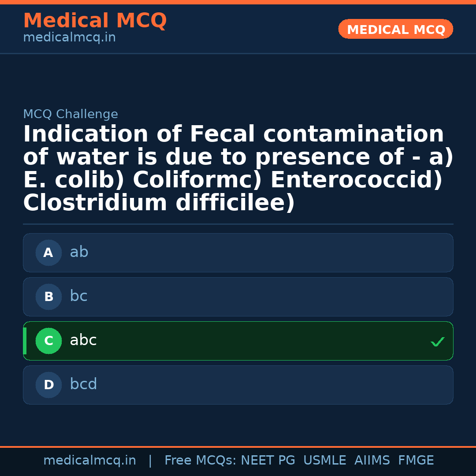Click the green C circle badge

48,341
